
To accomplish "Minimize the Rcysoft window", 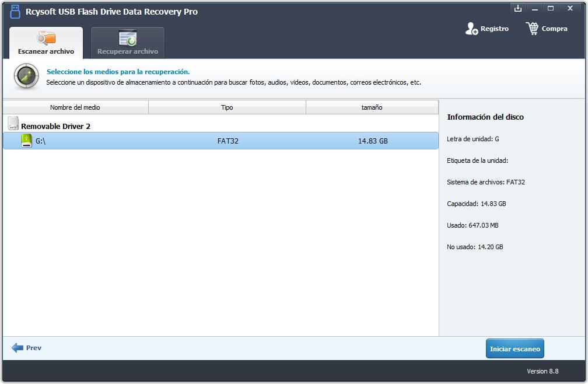I will click(534, 9).
